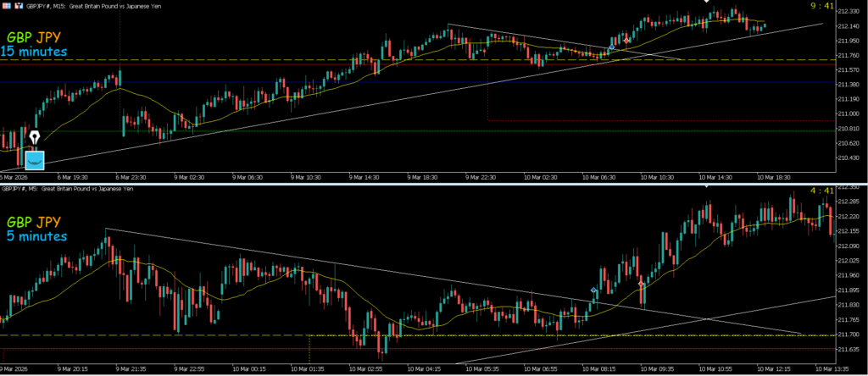The height and width of the screenshot is (376, 868).
Task: Select red diamond marker on 5-minute chart
Action: tap(642, 285)
